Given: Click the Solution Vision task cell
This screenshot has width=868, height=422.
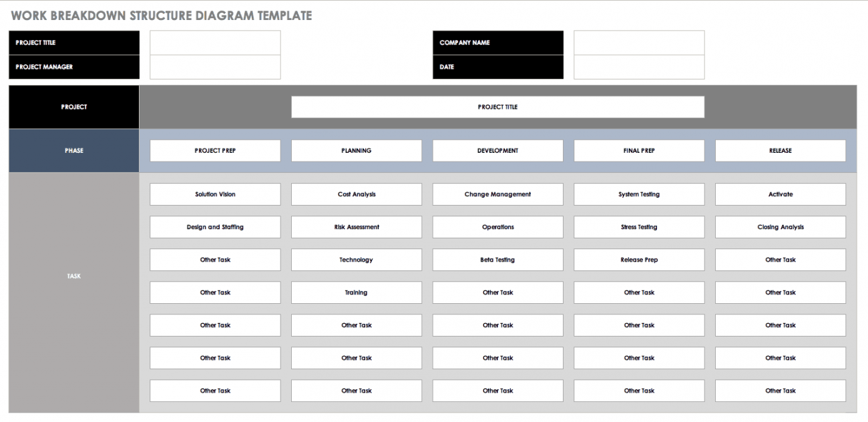Looking at the screenshot, I should click(215, 194).
